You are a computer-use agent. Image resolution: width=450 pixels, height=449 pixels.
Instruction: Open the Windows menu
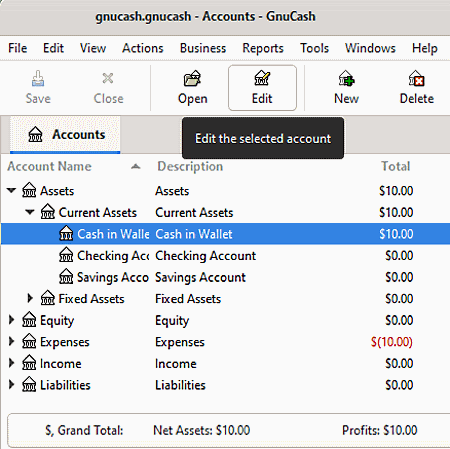(x=370, y=48)
